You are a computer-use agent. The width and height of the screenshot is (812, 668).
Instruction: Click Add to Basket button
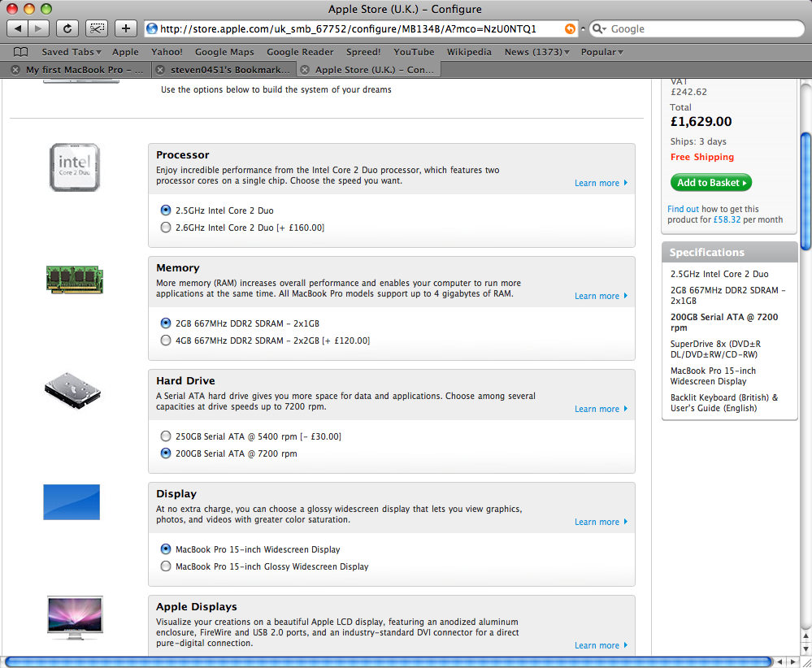[x=711, y=182]
